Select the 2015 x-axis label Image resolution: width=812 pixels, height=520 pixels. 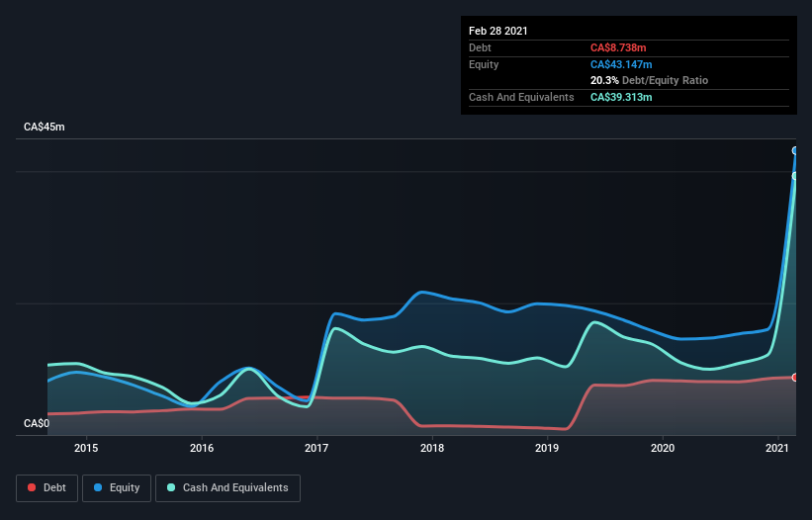pyautogui.click(x=86, y=448)
